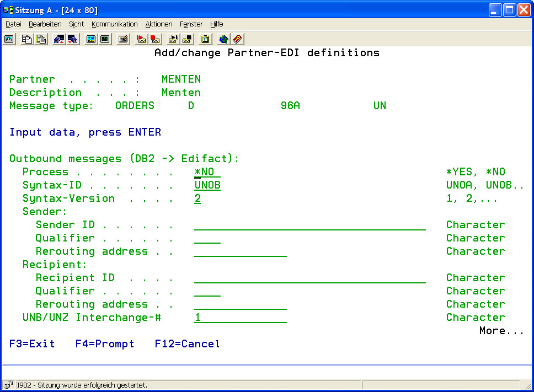Select the UNB/UNZ Interchange-# input field

coord(240,318)
